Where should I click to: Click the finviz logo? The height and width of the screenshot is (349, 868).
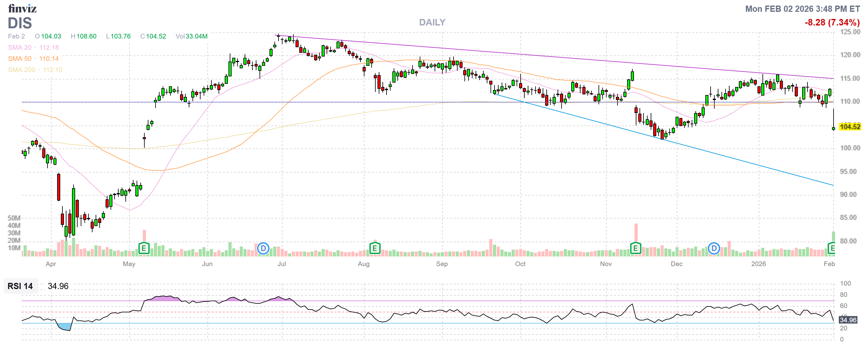point(22,8)
